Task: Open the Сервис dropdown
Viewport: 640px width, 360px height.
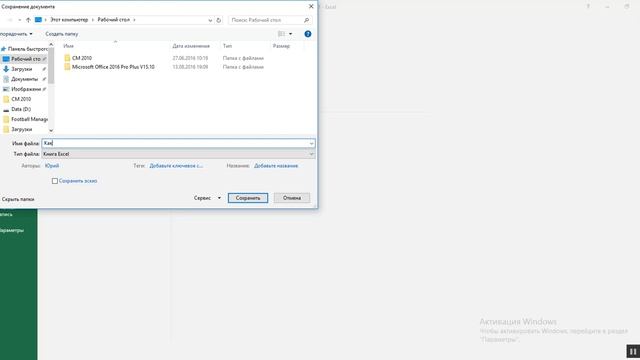Action: point(207,198)
